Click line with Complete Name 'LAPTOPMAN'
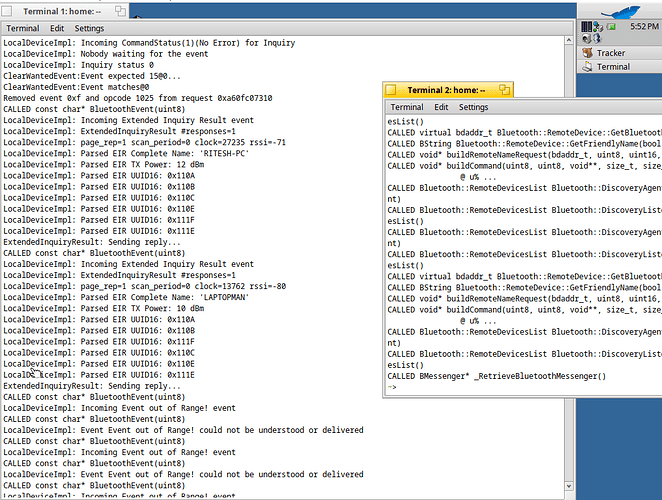The height and width of the screenshot is (500, 662). click(126, 297)
